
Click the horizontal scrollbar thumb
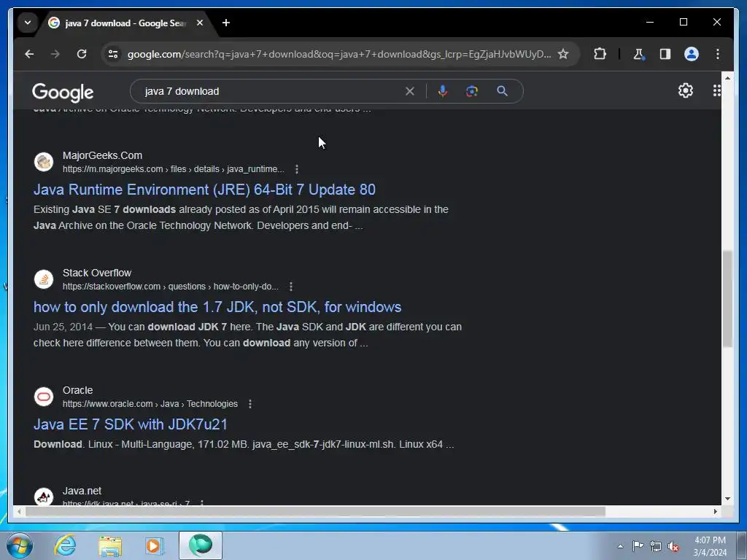(x=315, y=511)
